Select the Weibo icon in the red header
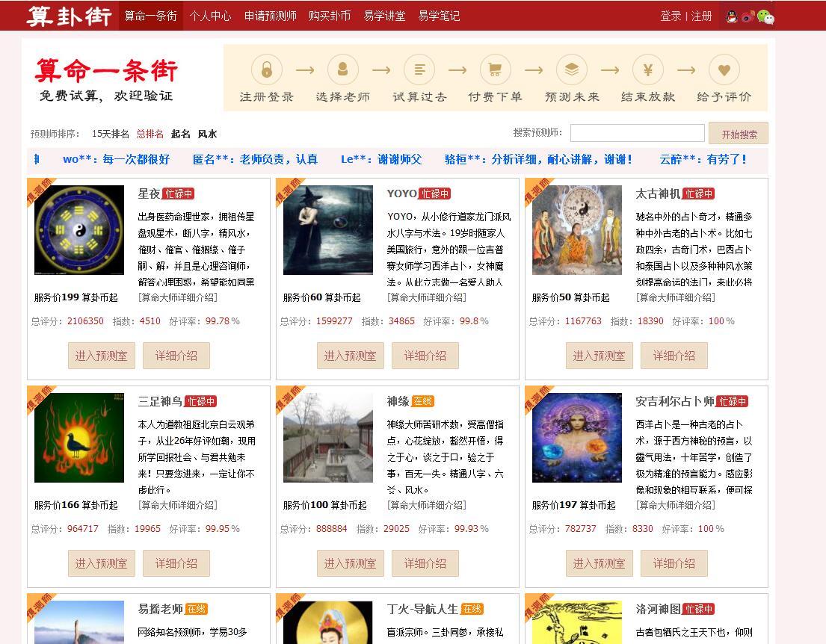This screenshot has height=644, width=826. 748,16
